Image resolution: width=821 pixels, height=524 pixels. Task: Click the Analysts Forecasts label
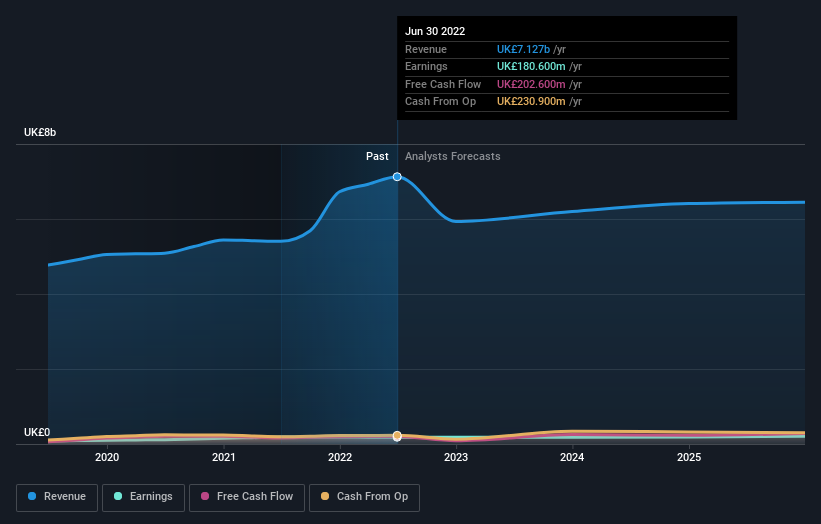pos(452,157)
